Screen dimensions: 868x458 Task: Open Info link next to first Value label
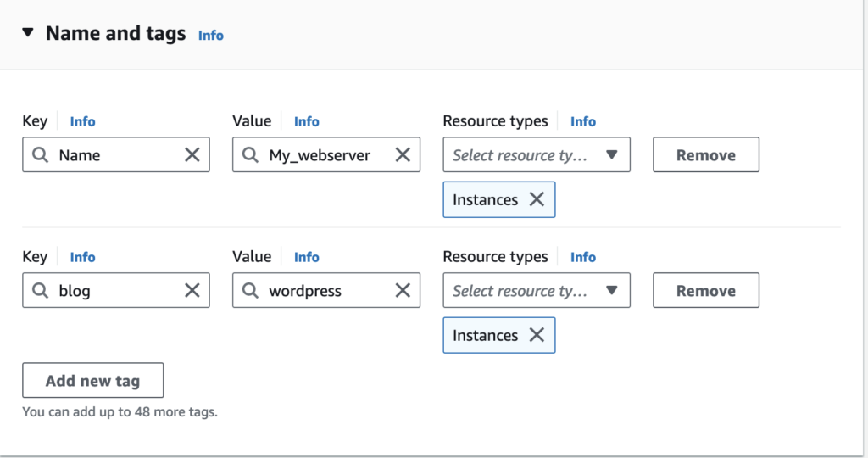pyautogui.click(x=306, y=121)
